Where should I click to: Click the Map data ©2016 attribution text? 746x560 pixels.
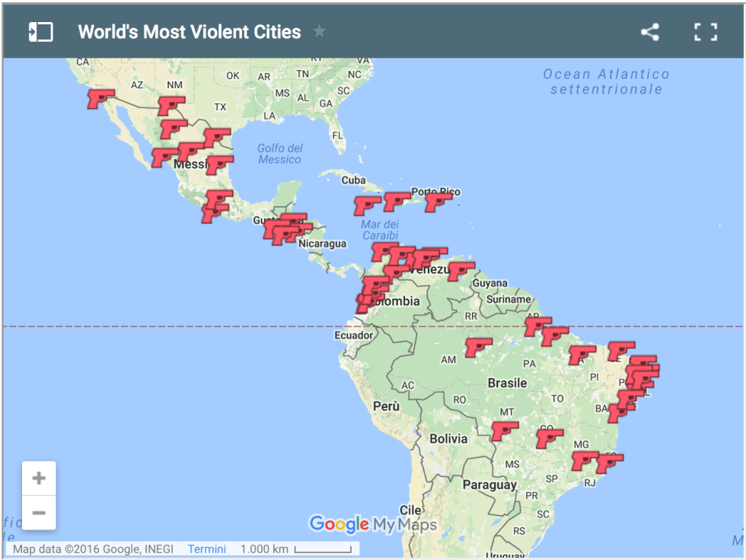pyautogui.click(x=93, y=549)
